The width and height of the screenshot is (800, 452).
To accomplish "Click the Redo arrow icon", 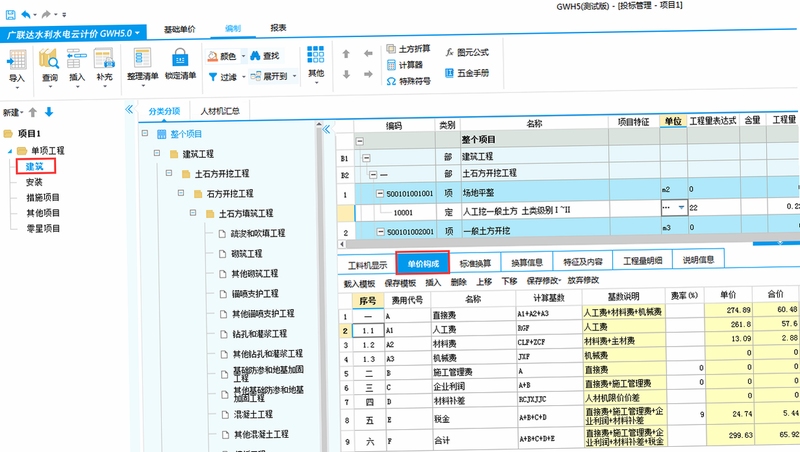I will 46,15.
